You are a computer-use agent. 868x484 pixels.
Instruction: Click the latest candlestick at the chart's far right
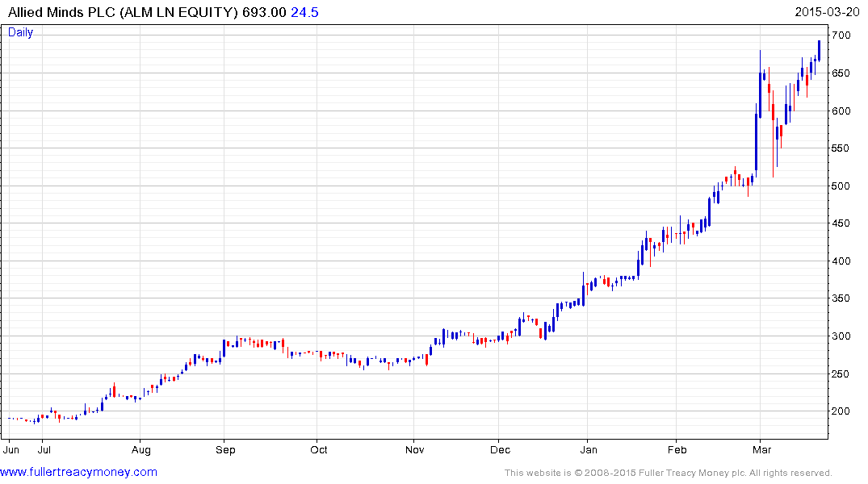(x=819, y=50)
